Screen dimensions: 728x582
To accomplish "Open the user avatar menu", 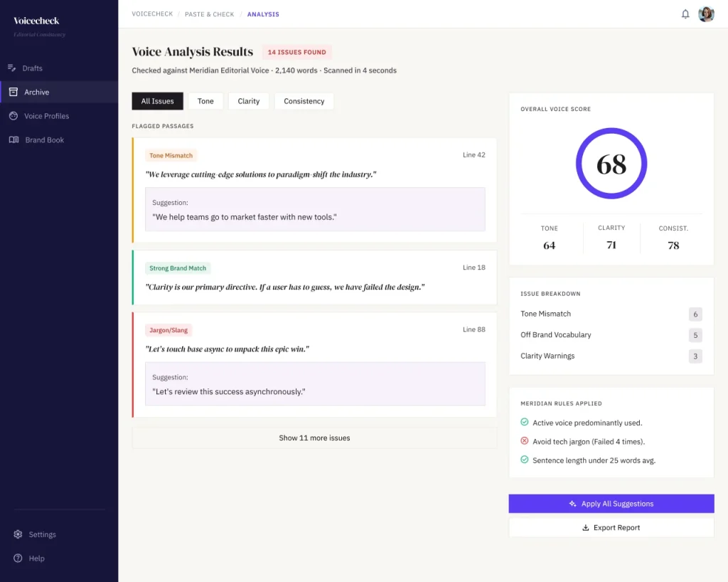I will pos(706,14).
